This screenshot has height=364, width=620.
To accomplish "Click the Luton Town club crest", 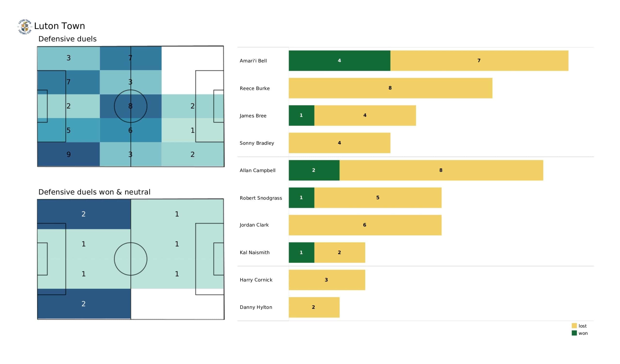I will (25, 27).
